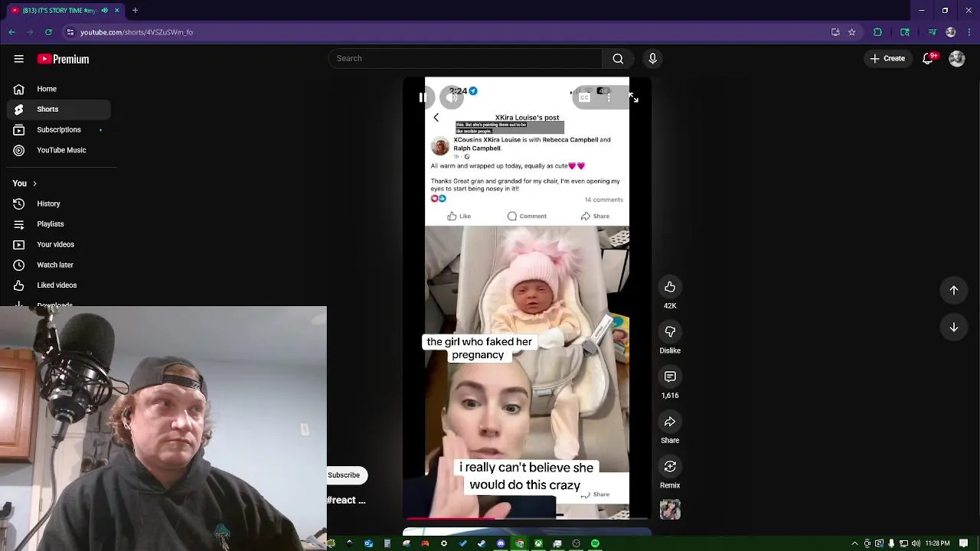Open Your videos in the sidebar
Viewport: 980px width, 551px height.
(x=59, y=244)
